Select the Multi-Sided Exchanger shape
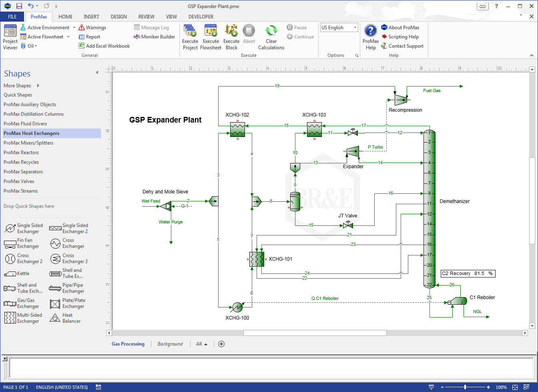The width and height of the screenshot is (538, 392). (x=24, y=318)
